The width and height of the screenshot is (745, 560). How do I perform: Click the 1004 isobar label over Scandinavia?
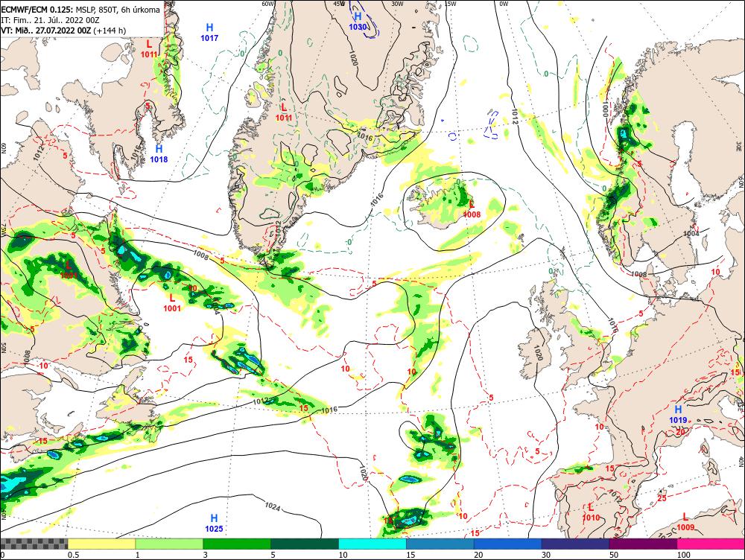click(691, 234)
